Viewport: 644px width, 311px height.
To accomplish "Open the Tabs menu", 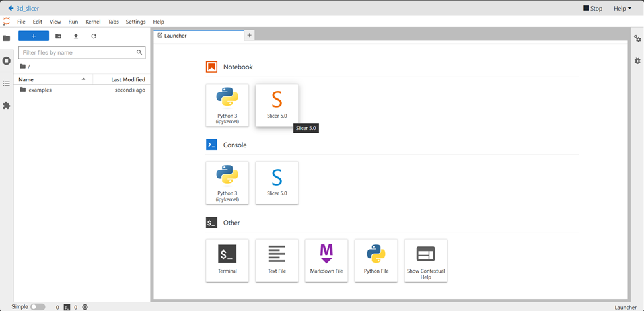I will click(114, 22).
